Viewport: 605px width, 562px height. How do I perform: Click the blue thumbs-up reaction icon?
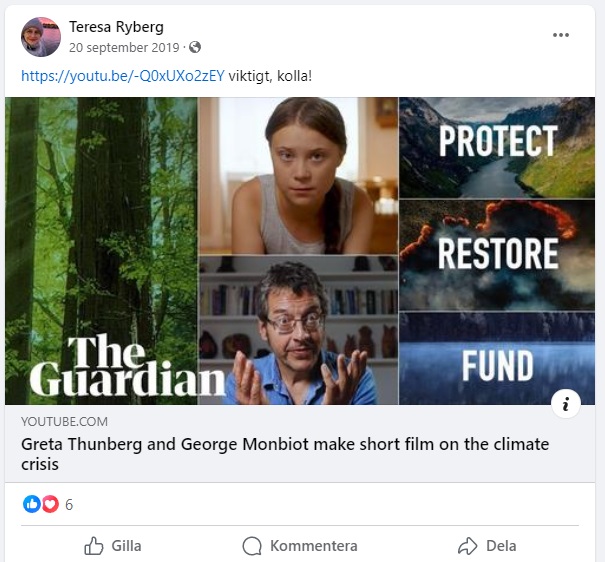32,505
